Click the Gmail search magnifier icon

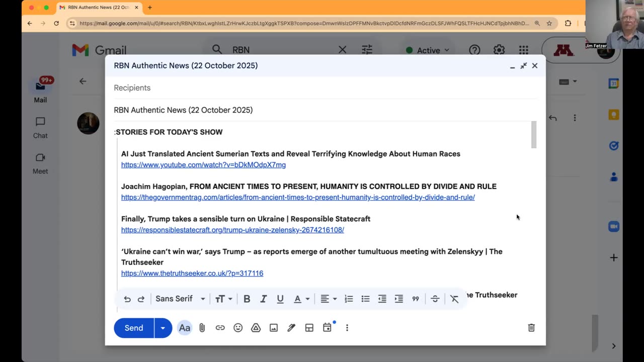[x=217, y=49]
